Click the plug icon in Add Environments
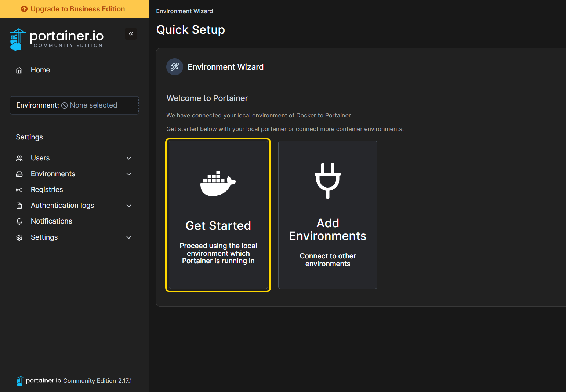 [x=328, y=181]
